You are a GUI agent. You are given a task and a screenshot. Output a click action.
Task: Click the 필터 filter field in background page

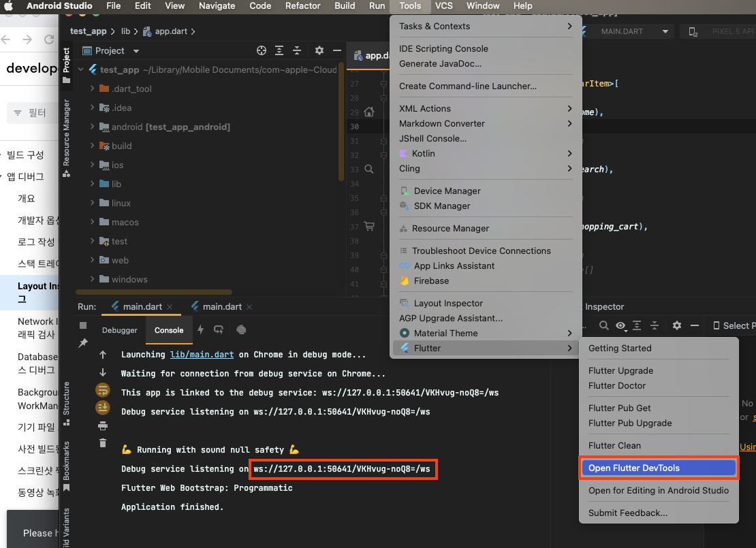click(33, 113)
